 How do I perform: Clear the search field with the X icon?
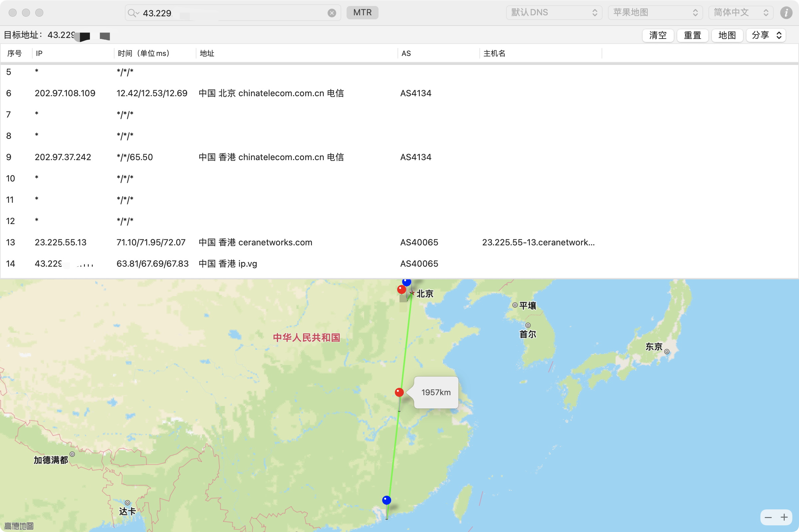pyautogui.click(x=332, y=13)
